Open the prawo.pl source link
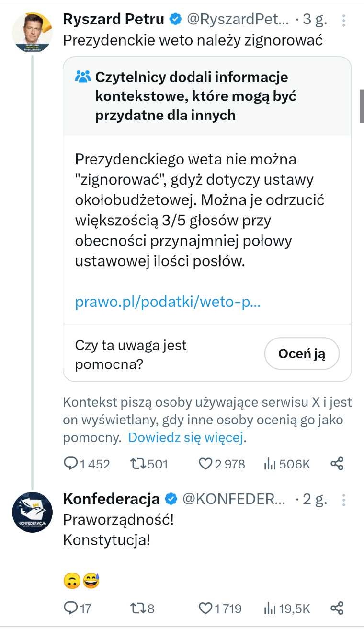 [168, 303]
